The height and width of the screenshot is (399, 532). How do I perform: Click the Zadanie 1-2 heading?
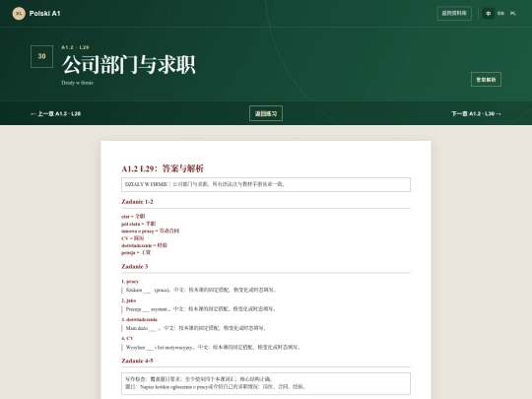[x=137, y=202]
